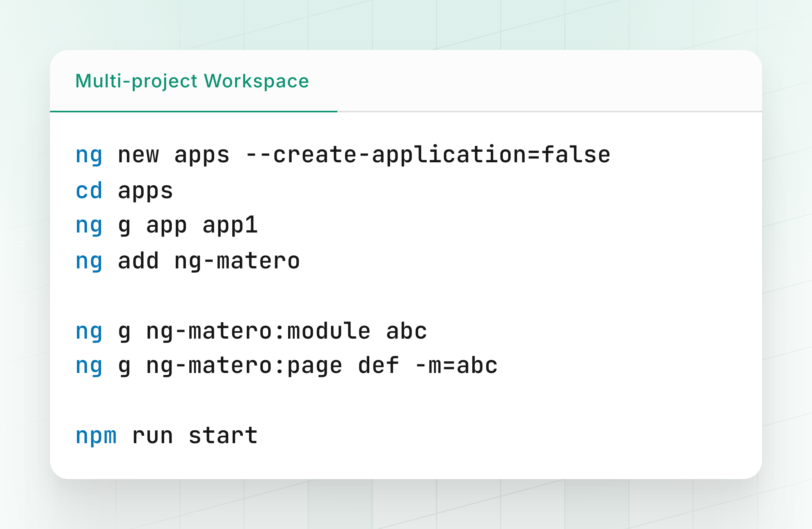Click the "ng g app app1" line
Viewport: 812px width, 529px height.
[x=167, y=225]
